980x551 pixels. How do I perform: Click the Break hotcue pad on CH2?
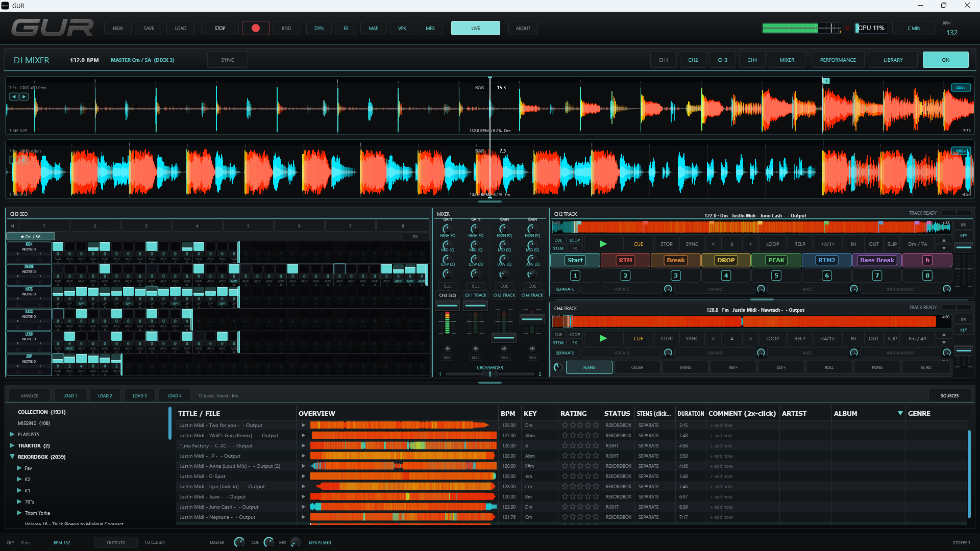pyautogui.click(x=675, y=260)
